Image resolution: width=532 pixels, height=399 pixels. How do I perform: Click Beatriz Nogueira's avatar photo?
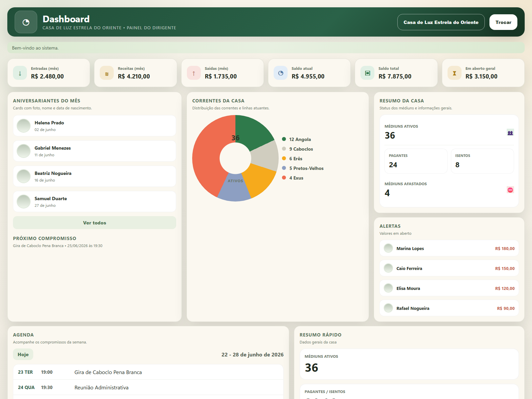click(x=24, y=176)
